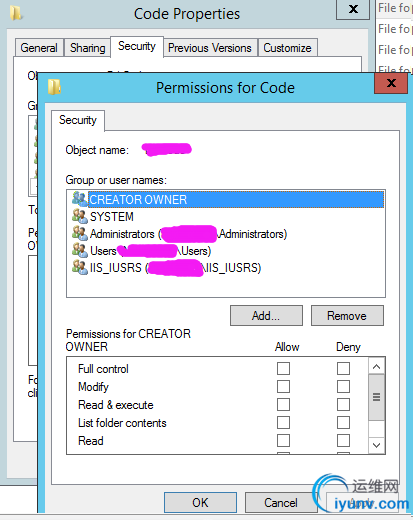415x520 pixels.
Task: Click the CREATOR OWNER group icon
Action: [x=80, y=199]
